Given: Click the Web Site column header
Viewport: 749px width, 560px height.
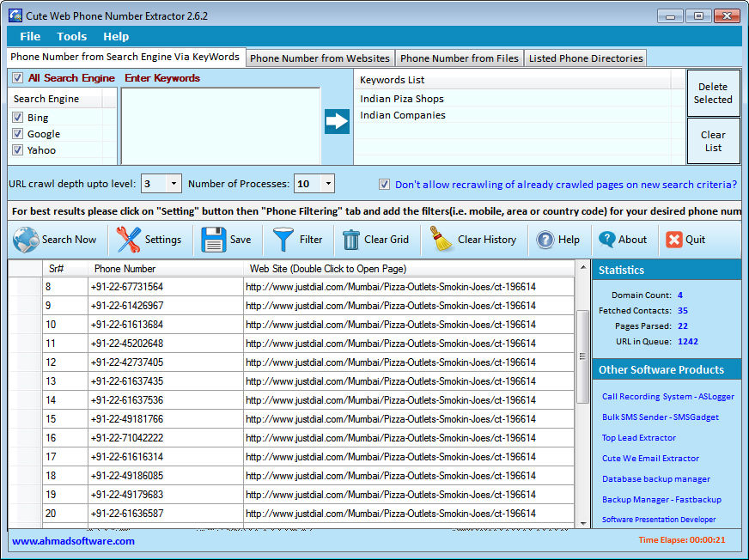Looking at the screenshot, I should [409, 269].
